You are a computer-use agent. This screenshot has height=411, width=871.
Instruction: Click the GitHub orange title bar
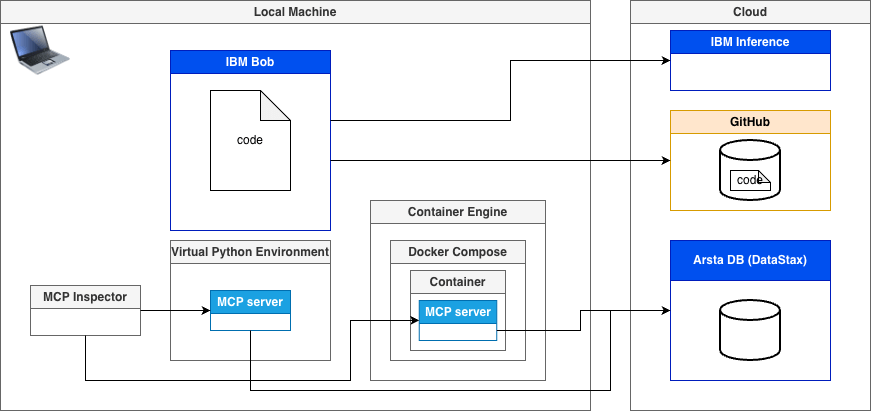[749, 122]
